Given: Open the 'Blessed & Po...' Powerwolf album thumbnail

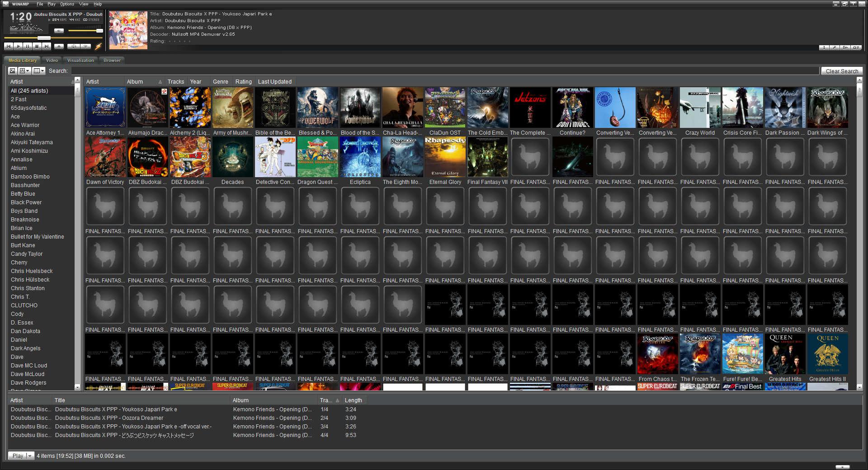Looking at the screenshot, I should click(x=318, y=112).
